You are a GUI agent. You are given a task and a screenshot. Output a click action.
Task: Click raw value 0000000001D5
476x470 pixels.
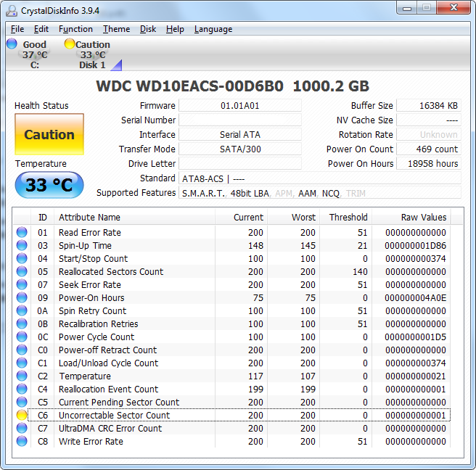tap(415, 337)
